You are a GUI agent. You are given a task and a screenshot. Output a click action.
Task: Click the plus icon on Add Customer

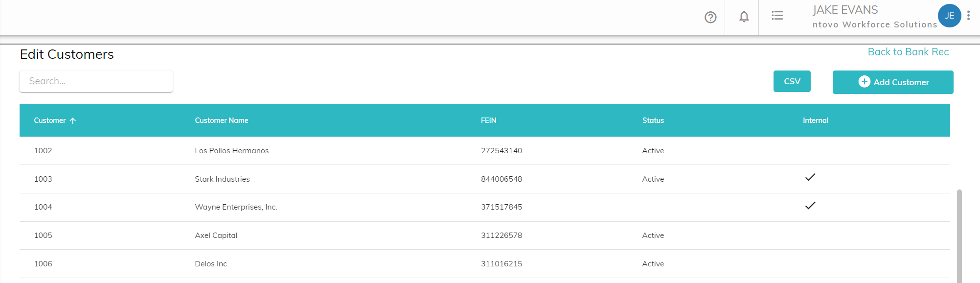[x=864, y=82]
